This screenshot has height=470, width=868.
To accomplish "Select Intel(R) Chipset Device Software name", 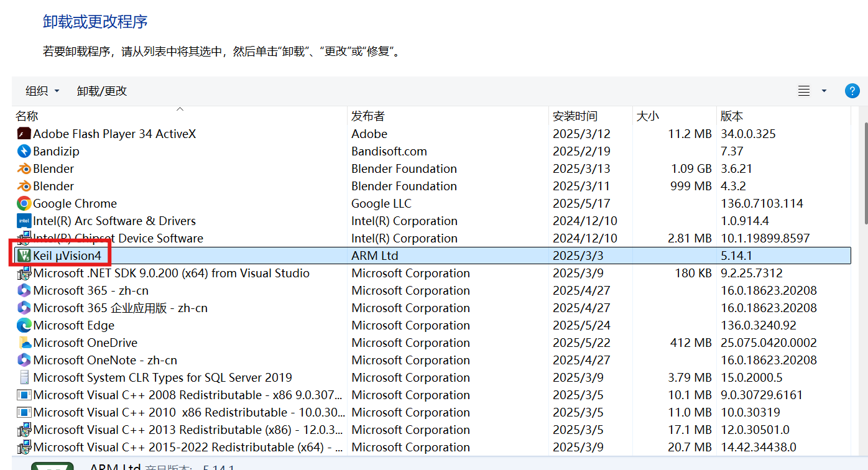I will pos(118,238).
